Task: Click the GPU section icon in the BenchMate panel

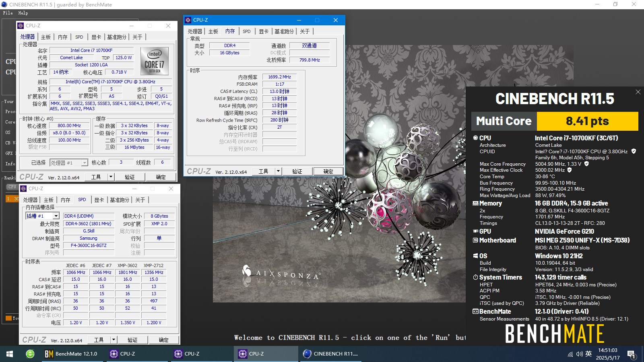Action: click(x=475, y=231)
